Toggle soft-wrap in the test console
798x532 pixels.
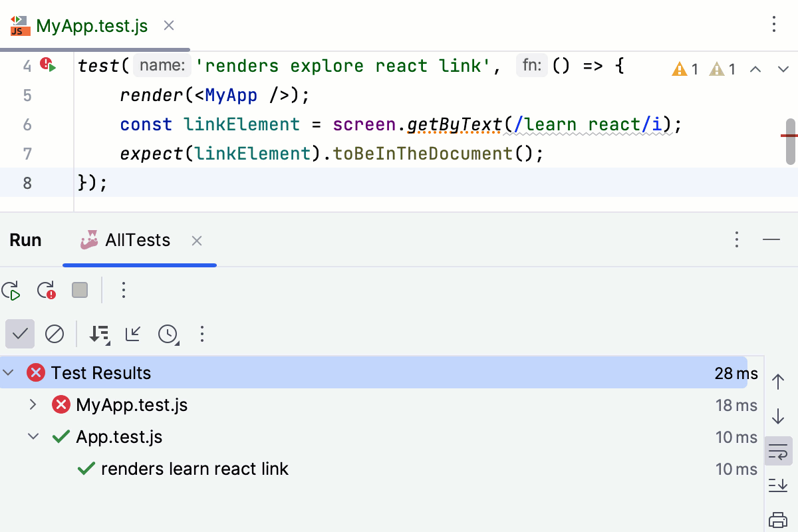pyautogui.click(x=778, y=450)
